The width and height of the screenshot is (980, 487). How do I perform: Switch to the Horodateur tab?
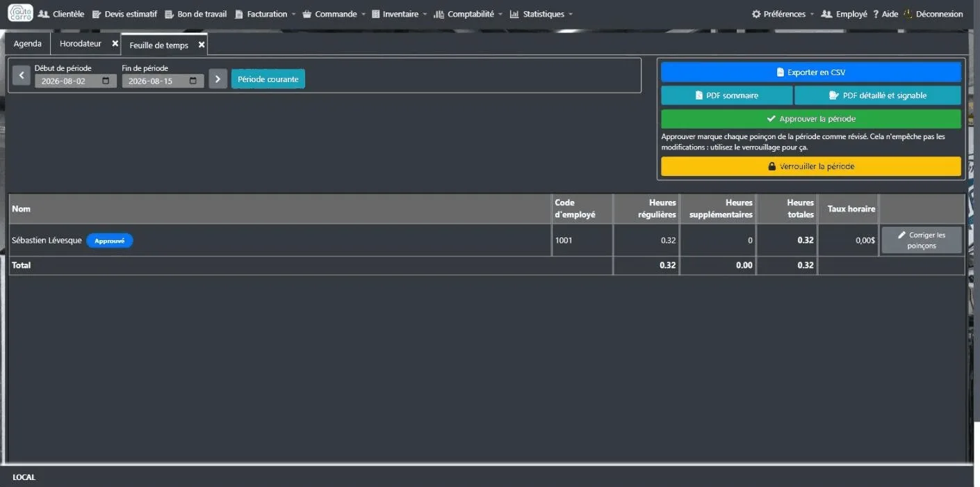[x=80, y=44]
